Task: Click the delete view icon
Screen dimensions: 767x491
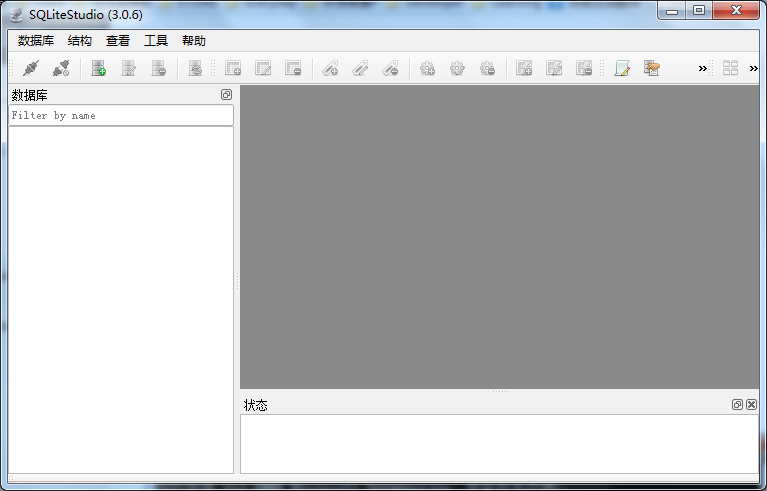Action: (x=584, y=68)
